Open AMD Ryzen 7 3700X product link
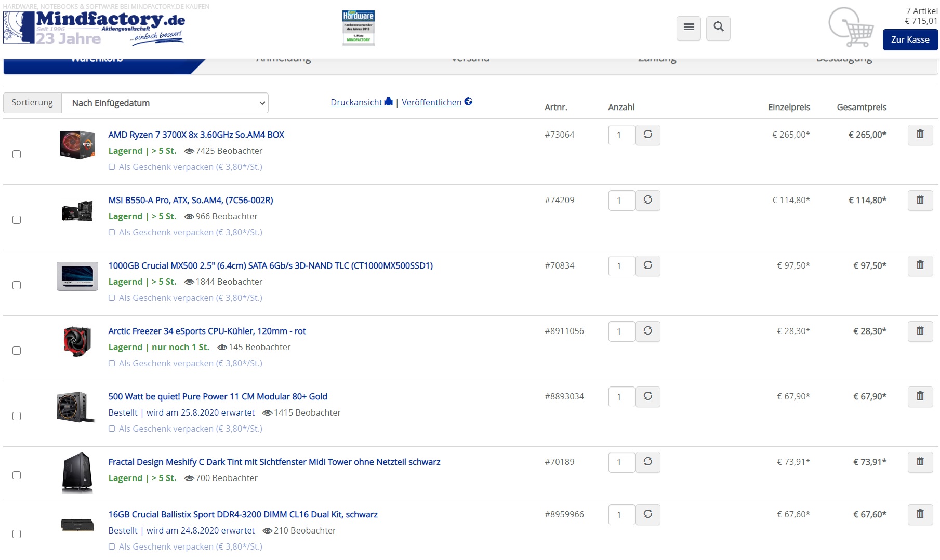Image resolution: width=940 pixels, height=560 pixels. 196,135
